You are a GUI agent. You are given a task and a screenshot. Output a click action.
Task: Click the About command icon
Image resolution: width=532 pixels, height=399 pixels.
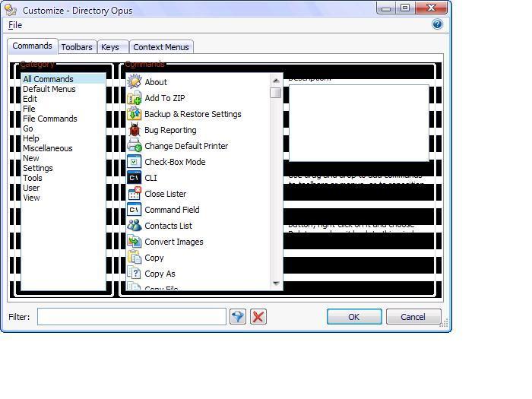pos(135,82)
